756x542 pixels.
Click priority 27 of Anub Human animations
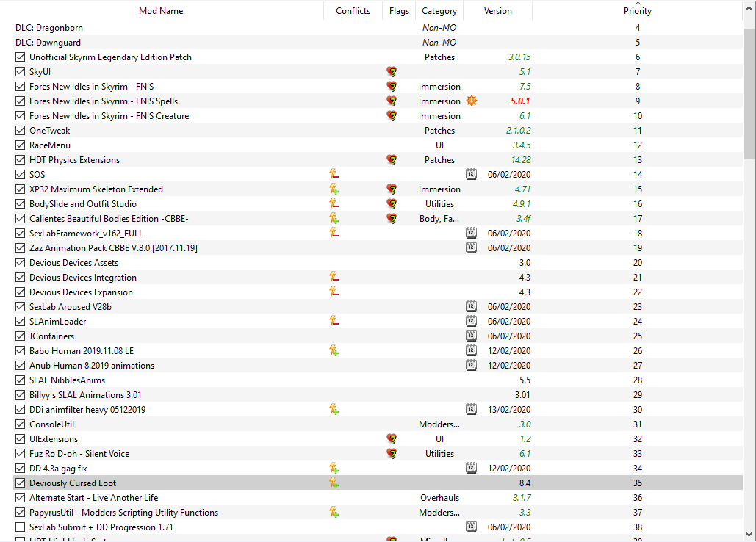pyautogui.click(x=638, y=365)
